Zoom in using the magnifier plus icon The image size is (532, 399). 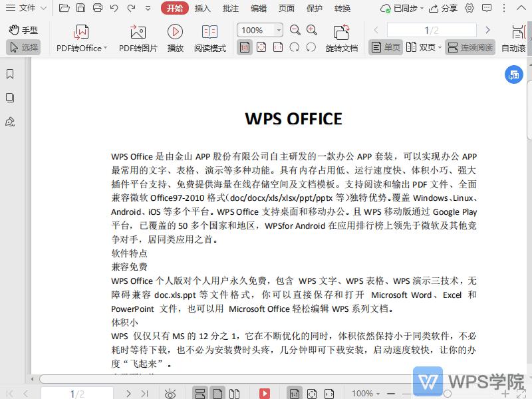tap(311, 30)
